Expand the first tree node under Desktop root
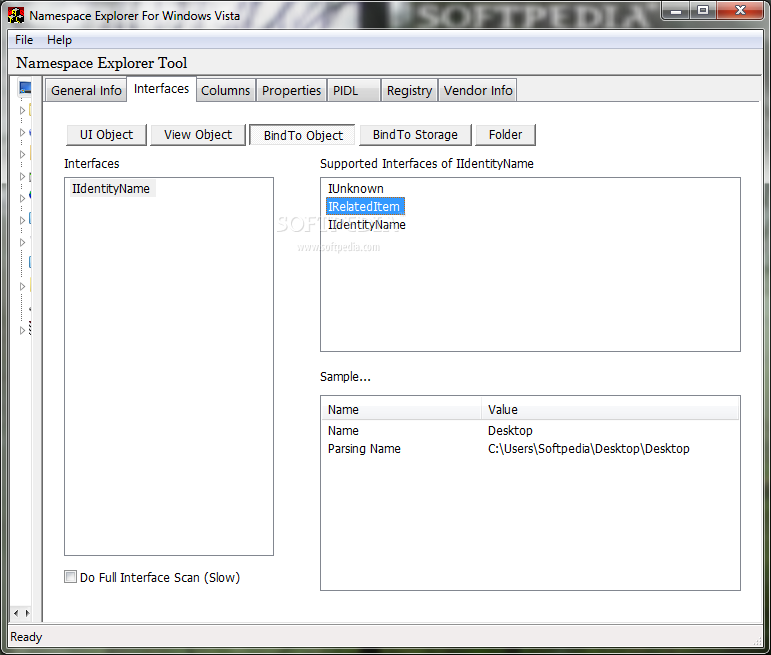771x655 pixels. click(22, 110)
